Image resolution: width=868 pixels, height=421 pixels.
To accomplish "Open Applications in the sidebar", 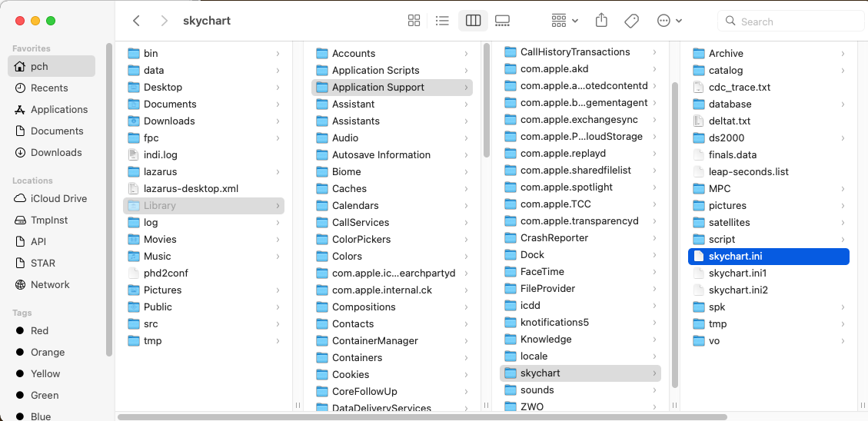I will [59, 109].
